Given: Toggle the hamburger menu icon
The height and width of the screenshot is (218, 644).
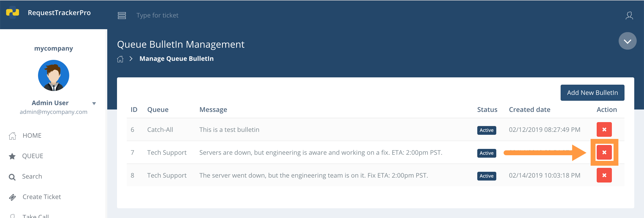Looking at the screenshot, I should (122, 16).
